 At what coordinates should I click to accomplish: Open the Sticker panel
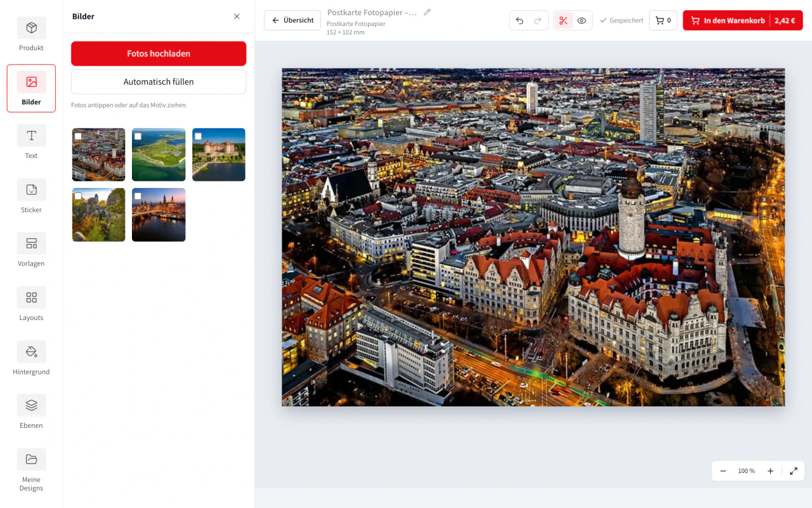(x=31, y=197)
